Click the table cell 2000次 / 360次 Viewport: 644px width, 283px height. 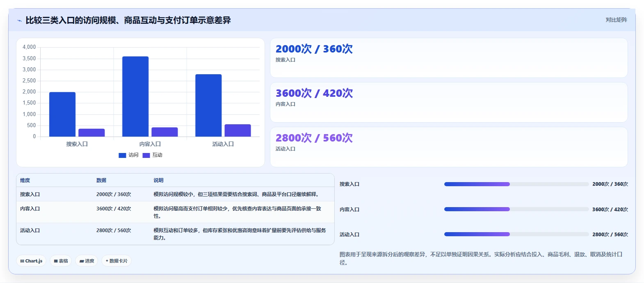click(114, 194)
